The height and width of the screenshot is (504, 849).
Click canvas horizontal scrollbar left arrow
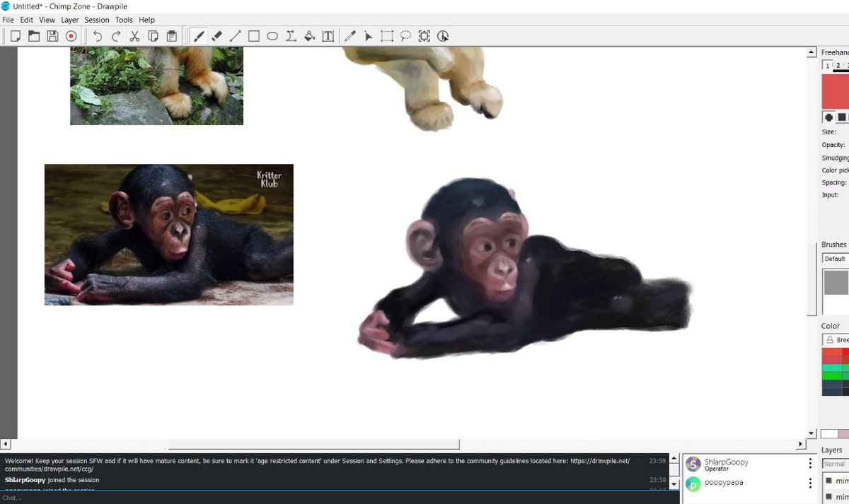pos(5,444)
